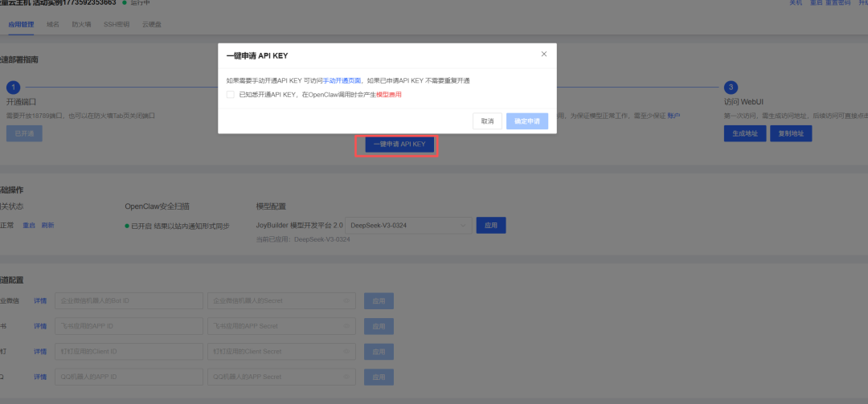
Task: Click 取消 in the dialog
Action: [487, 121]
